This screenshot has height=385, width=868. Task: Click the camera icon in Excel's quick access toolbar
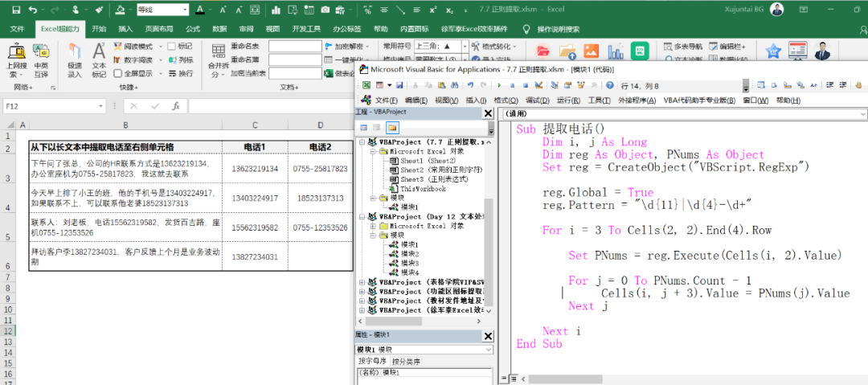[325, 10]
